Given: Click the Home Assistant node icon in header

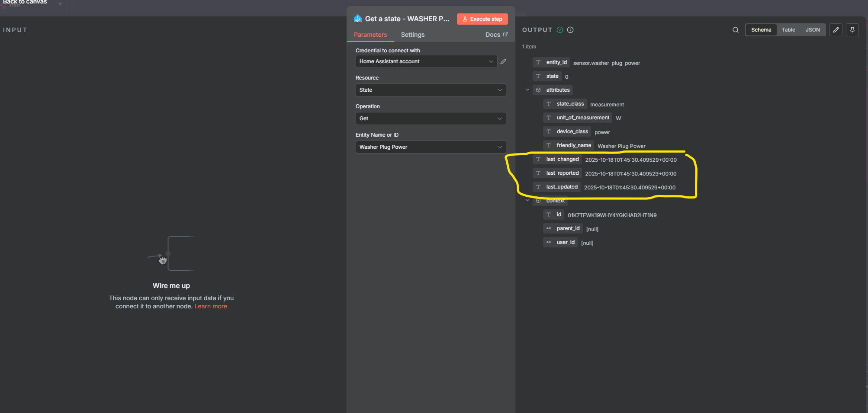Looking at the screenshot, I should [357, 19].
